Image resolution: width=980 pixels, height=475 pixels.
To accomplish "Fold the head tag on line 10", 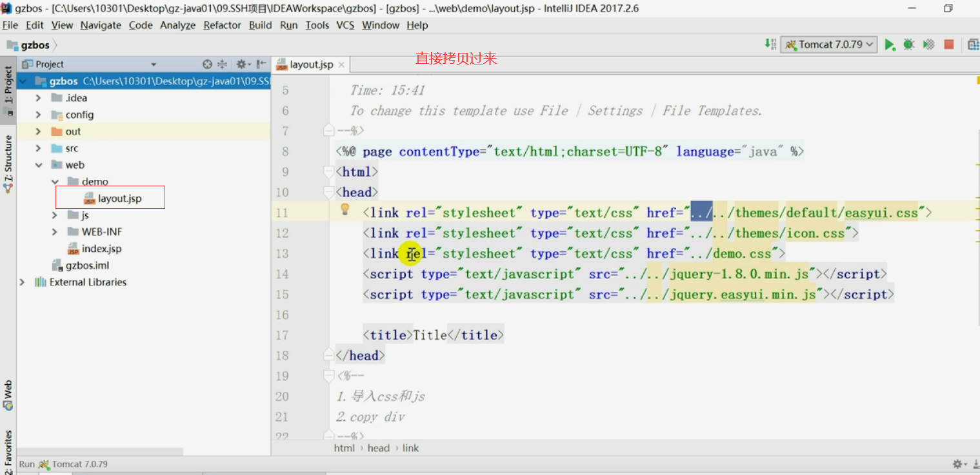I will [329, 192].
